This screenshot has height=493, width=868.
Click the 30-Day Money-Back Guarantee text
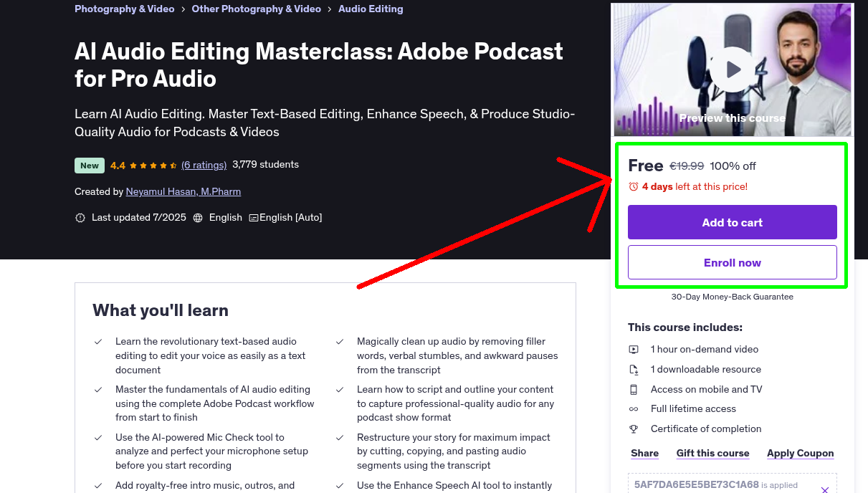click(x=733, y=297)
